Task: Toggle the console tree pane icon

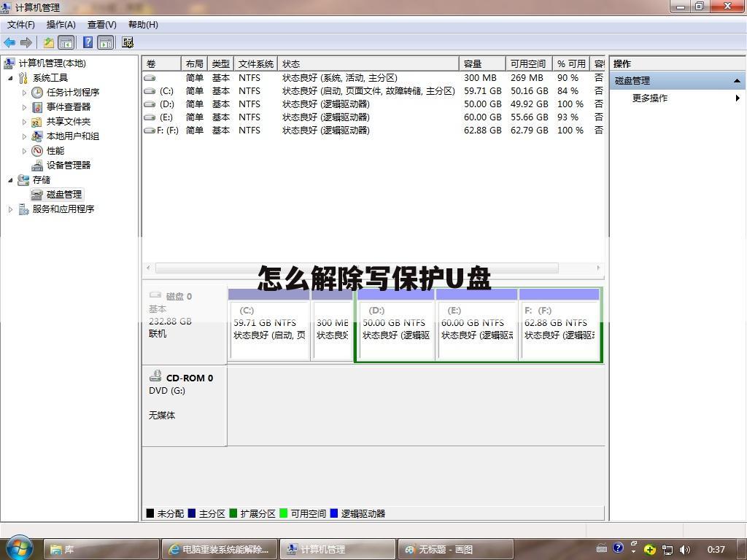Action: 66,42
